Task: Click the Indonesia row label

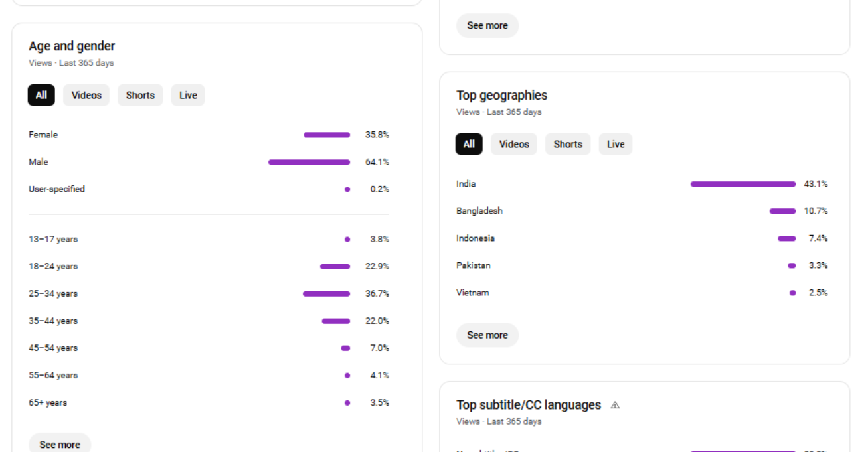Action: pos(476,238)
